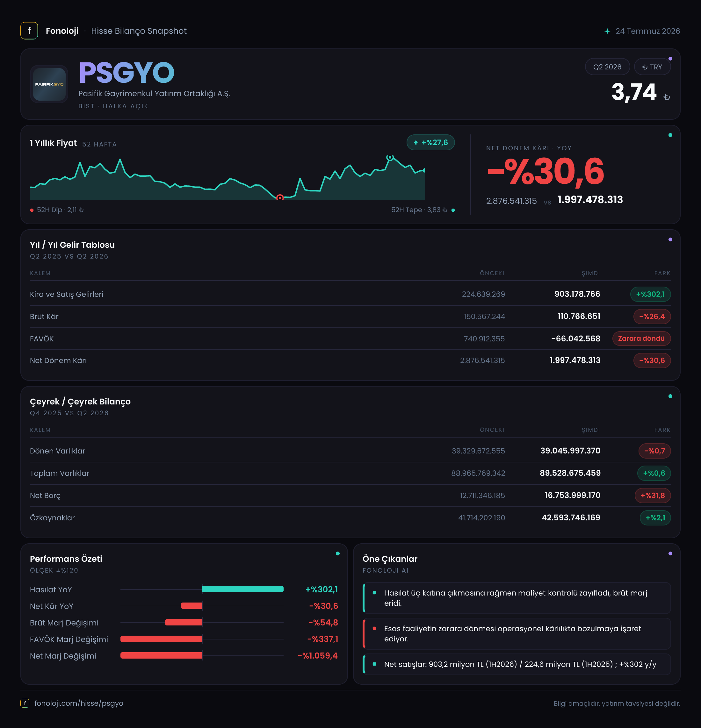This screenshot has height=728, width=701.
Task: Click the highlight about Hasılat üç katına çıkması
Action: 517,598
